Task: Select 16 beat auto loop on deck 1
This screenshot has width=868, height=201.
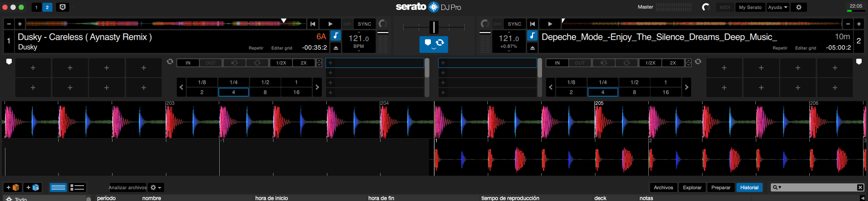Action: pos(297,92)
